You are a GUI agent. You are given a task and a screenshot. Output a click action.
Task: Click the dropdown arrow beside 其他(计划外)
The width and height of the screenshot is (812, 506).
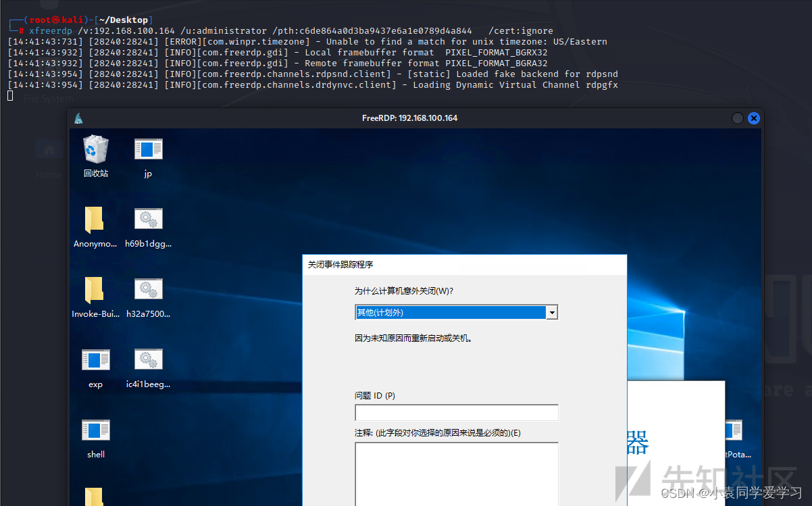coord(552,312)
